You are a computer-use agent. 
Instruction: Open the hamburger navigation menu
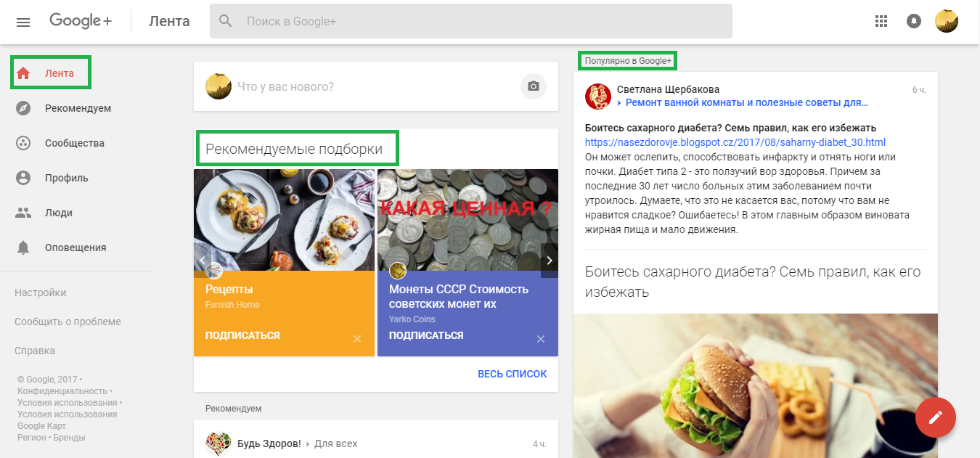tap(23, 22)
